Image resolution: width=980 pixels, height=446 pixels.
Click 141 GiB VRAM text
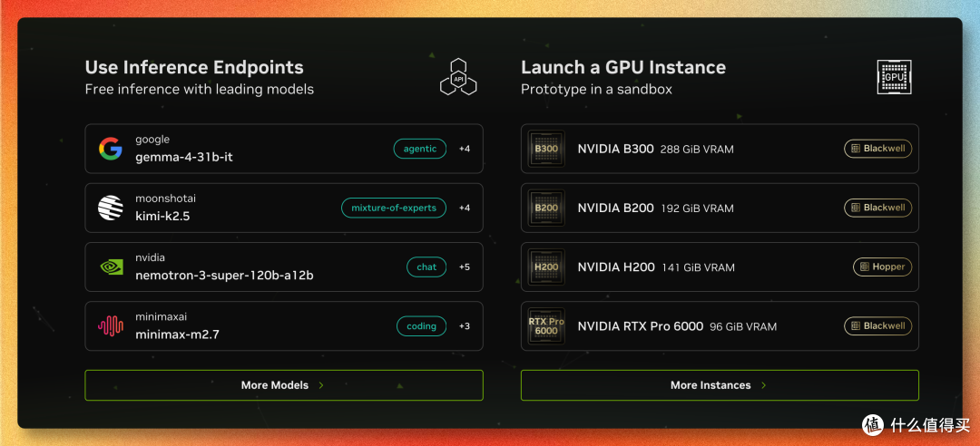[698, 267]
